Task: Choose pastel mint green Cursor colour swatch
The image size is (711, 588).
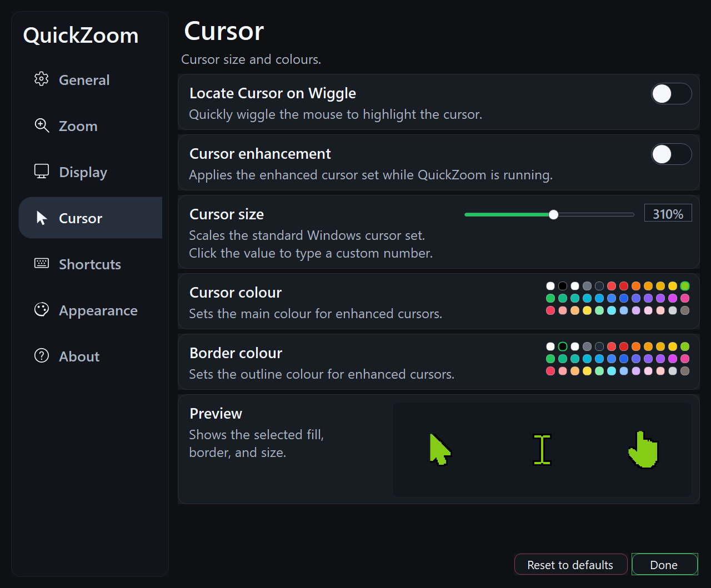Action: [599, 310]
